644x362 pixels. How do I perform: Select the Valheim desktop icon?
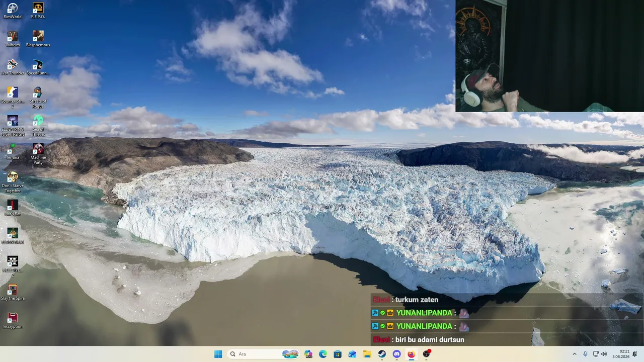[13, 39]
